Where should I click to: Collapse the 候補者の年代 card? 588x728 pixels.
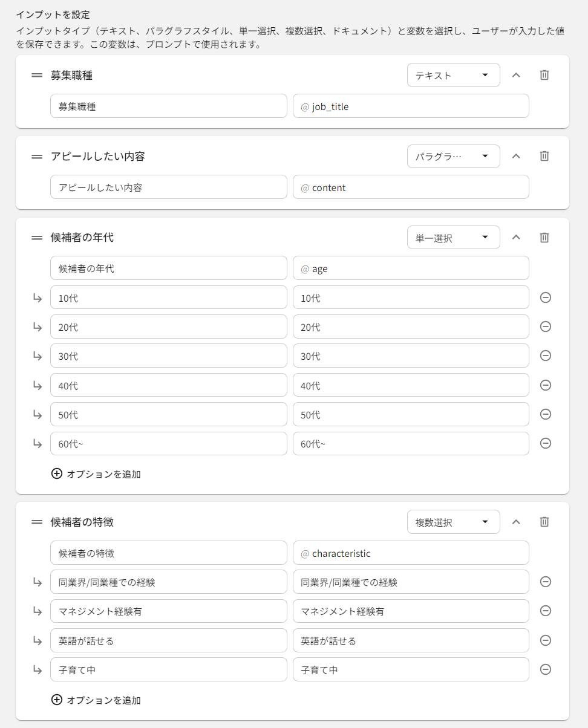tap(516, 238)
